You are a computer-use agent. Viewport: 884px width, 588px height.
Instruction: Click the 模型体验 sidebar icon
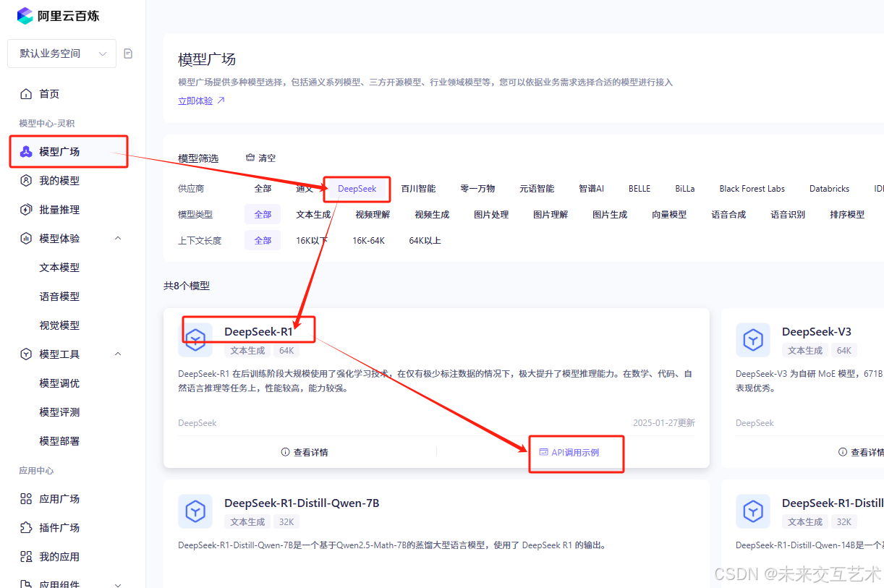click(x=26, y=239)
